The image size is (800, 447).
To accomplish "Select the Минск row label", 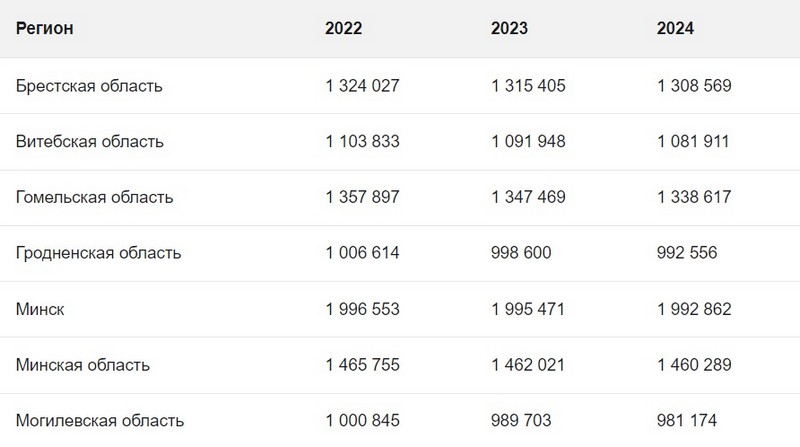I will click(41, 310).
